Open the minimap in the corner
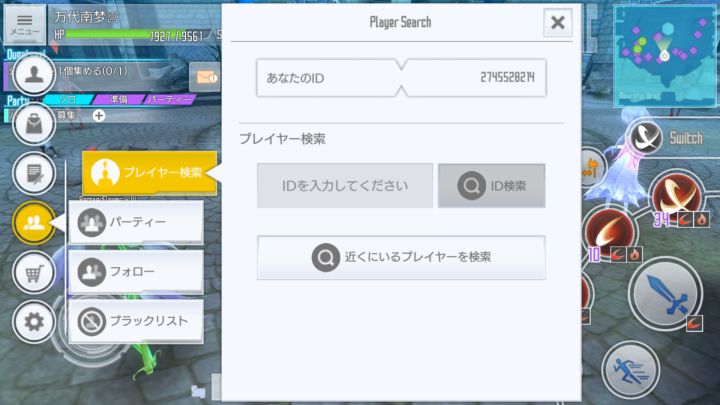 click(x=664, y=56)
